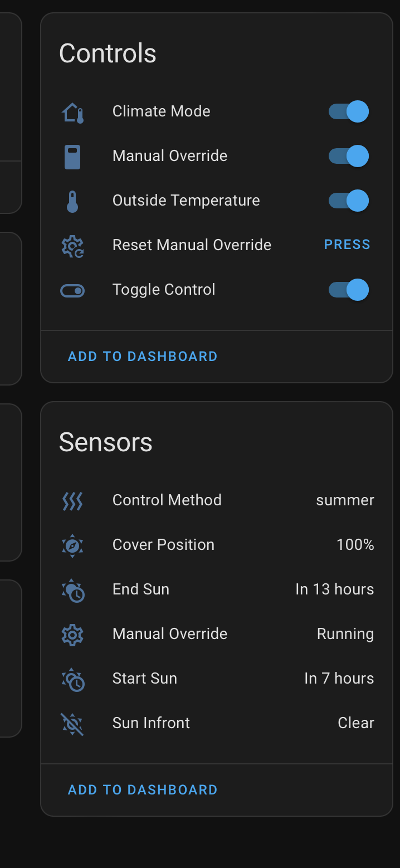
Task: Click the gear icon beside Manual Override sensor
Action: (72, 634)
